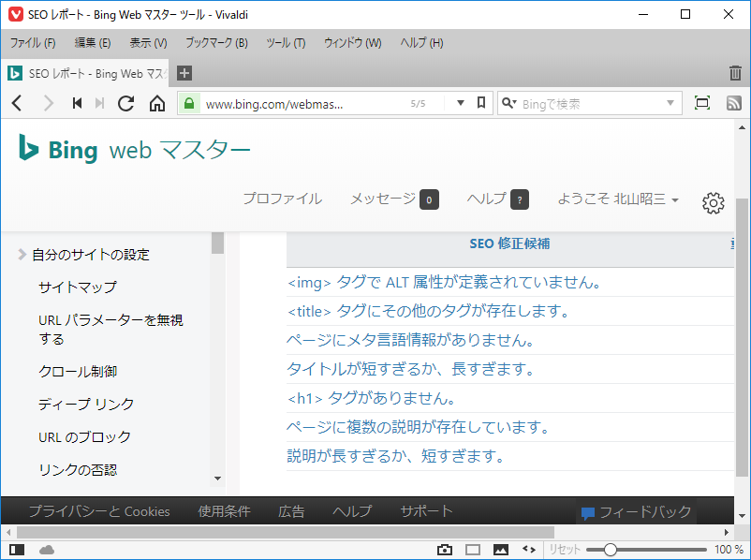Click the Bing web マスター logo
The width and height of the screenshot is (751, 560).
[x=134, y=150]
